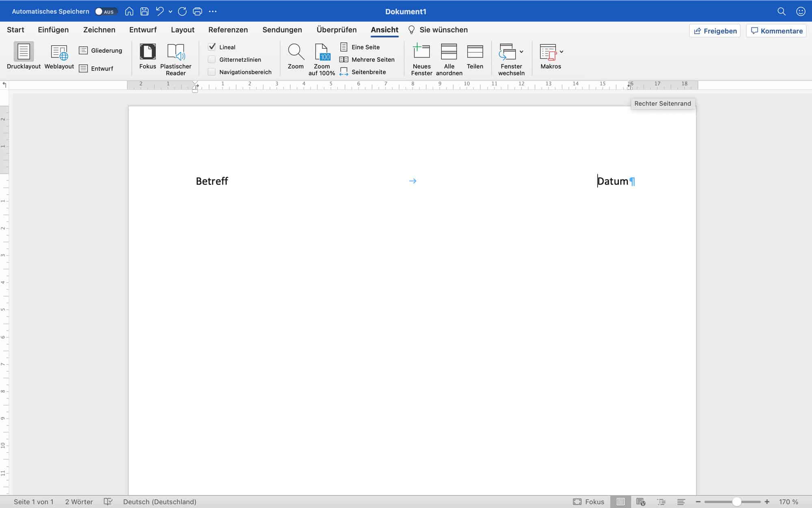
Task: Expand Makros dropdown arrow
Action: point(561,52)
